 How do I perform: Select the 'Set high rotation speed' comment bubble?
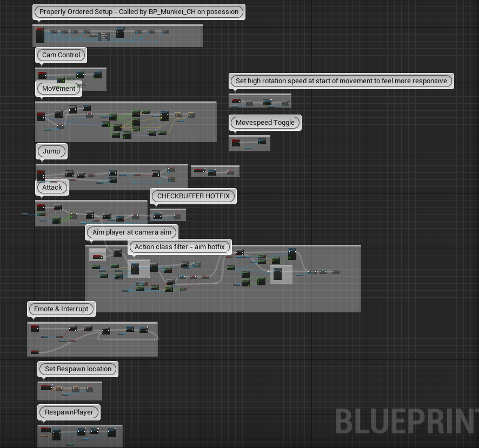[341, 81]
